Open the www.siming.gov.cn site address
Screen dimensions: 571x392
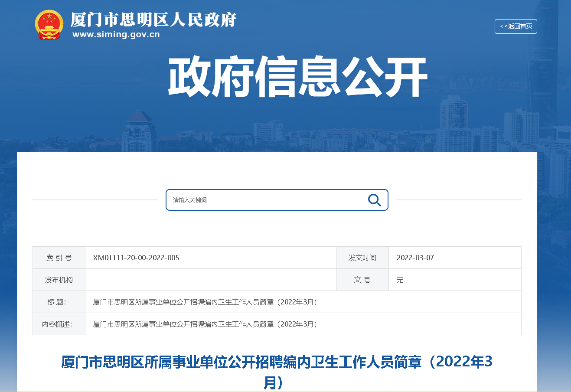coord(116,35)
